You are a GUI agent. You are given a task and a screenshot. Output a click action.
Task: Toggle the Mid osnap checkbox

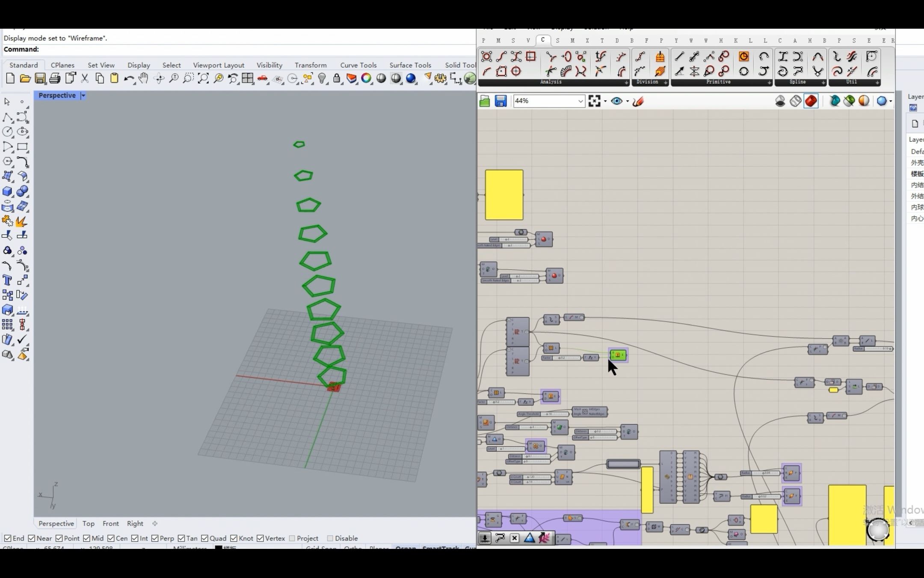[x=87, y=538]
